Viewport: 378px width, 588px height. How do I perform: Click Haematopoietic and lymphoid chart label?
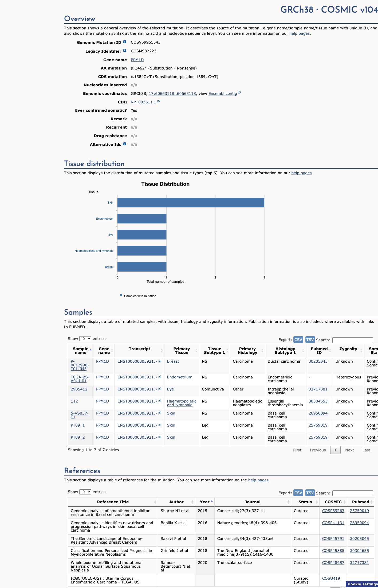[94, 251]
